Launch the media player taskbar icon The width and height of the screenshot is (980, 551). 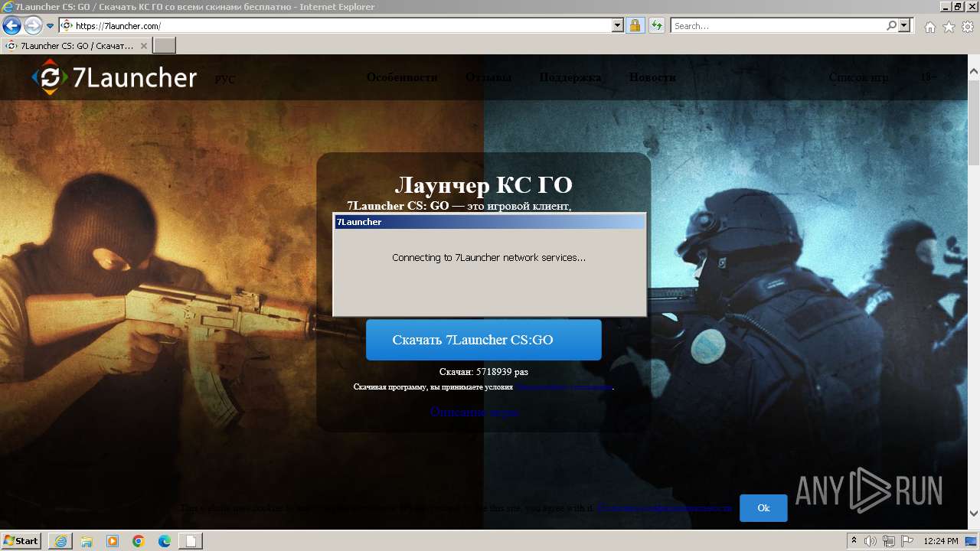point(113,541)
